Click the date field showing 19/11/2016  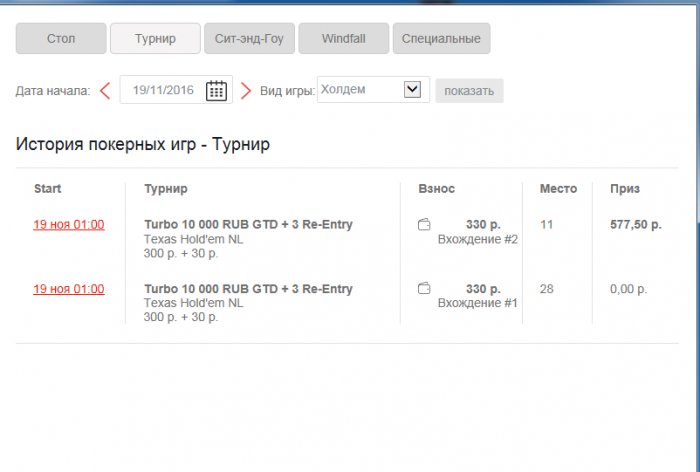coord(176,90)
